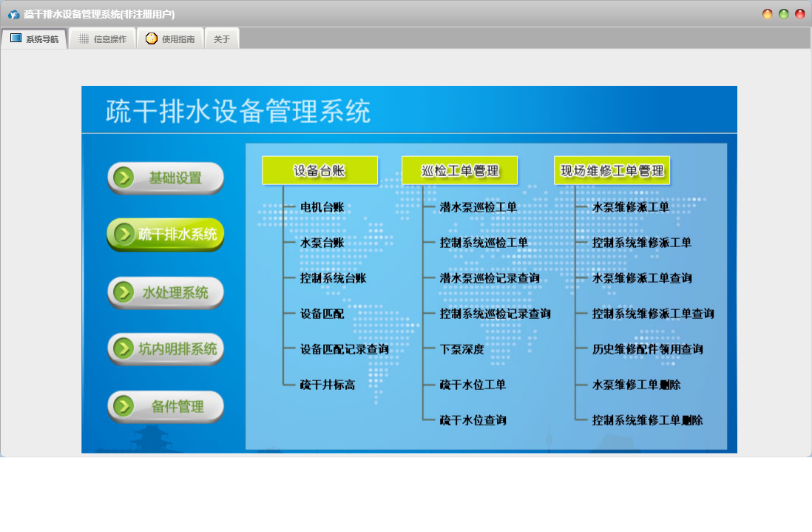
Task: Open the 使用指南 tab
Action: (x=170, y=39)
